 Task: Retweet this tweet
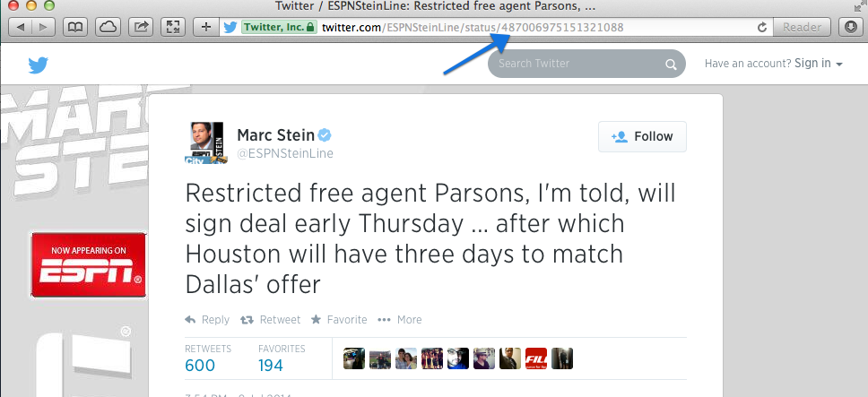coord(270,320)
